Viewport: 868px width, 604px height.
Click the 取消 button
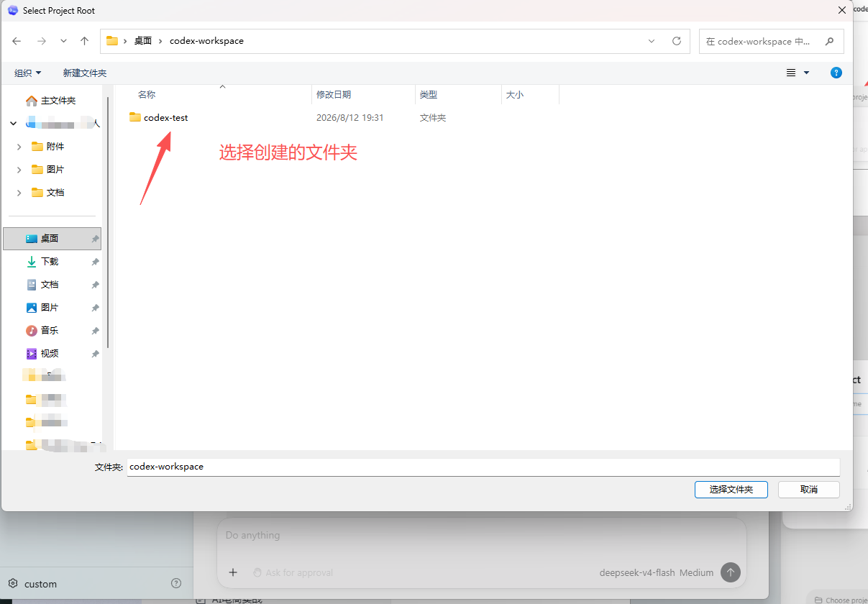pyautogui.click(x=809, y=489)
